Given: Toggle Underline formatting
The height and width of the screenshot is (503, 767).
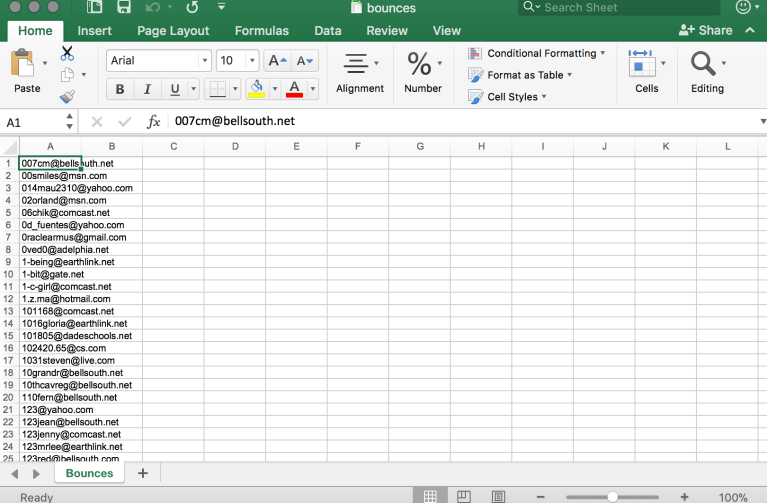Looking at the screenshot, I should pyautogui.click(x=176, y=90).
